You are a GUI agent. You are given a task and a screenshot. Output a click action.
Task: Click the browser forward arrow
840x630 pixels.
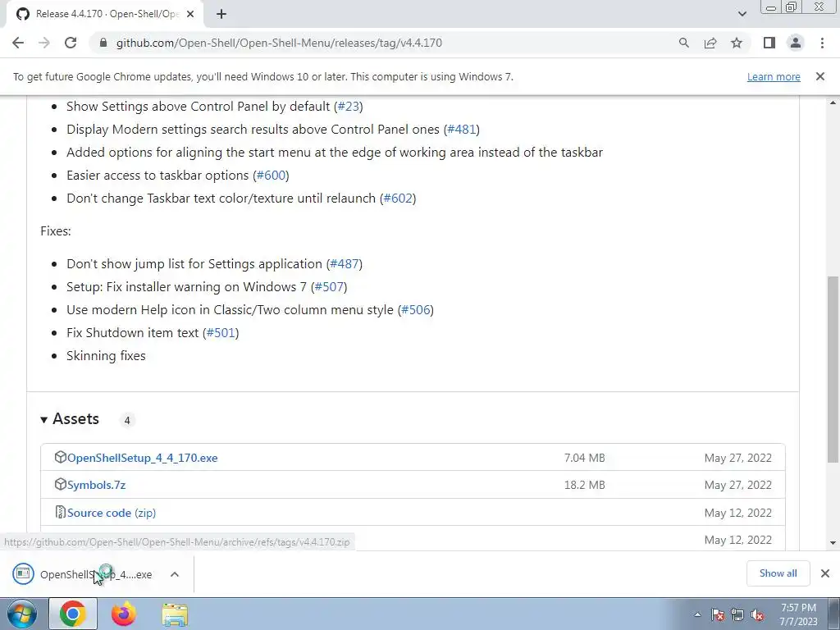pos(44,43)
